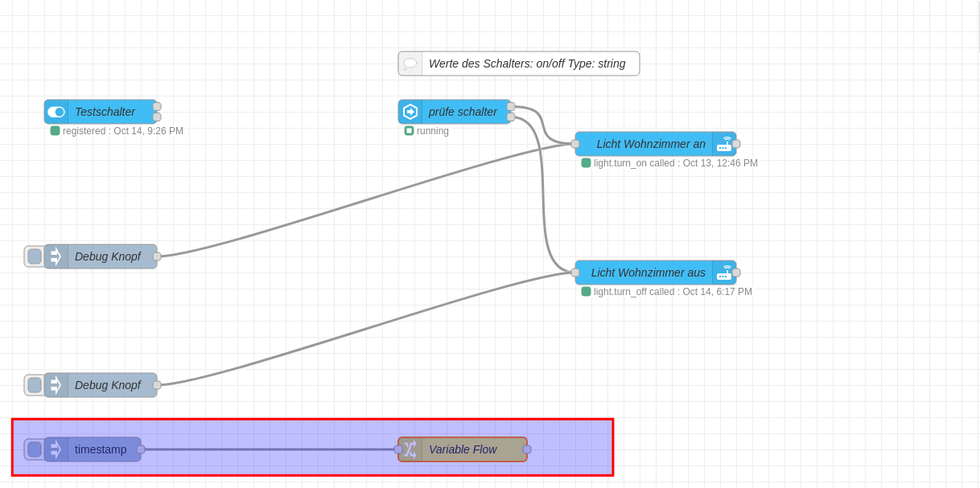The width and height of the screenshot is (980, 488).
Task: Select the comment node text Werte des Schalters
Action: click(x=527, y=64)
